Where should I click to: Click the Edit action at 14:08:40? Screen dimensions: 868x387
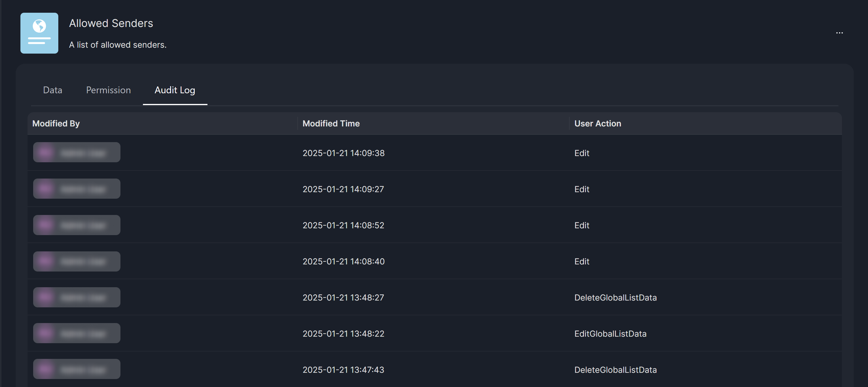click(582, 261)
